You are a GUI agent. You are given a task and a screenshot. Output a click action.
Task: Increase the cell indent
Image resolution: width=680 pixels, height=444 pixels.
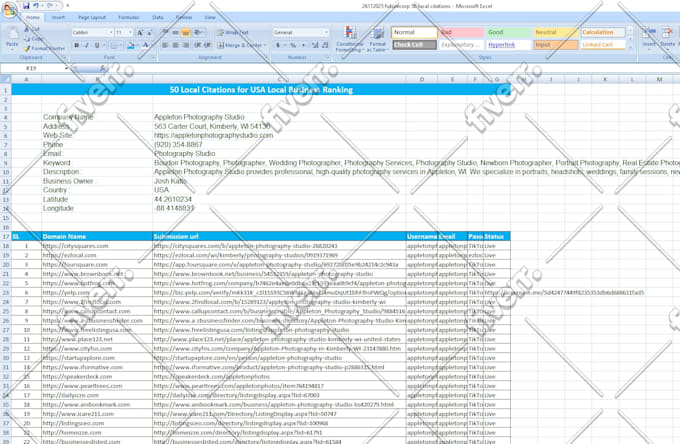208,45
